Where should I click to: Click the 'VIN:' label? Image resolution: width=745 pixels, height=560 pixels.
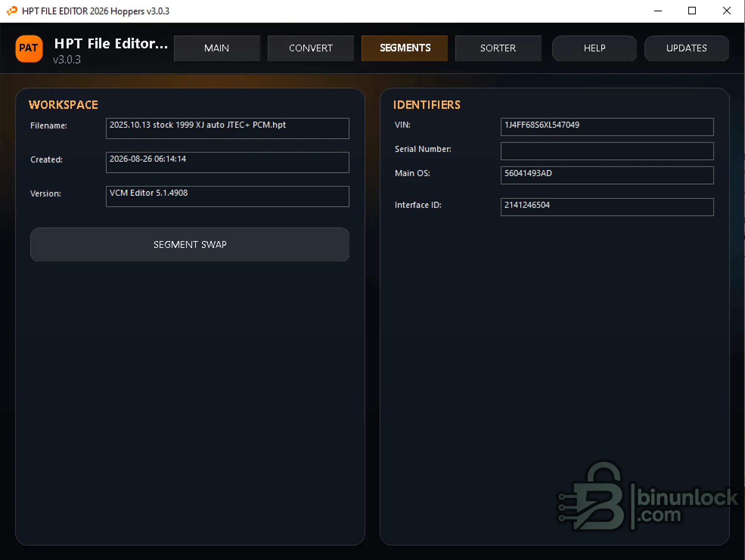(x=403, y=125)
